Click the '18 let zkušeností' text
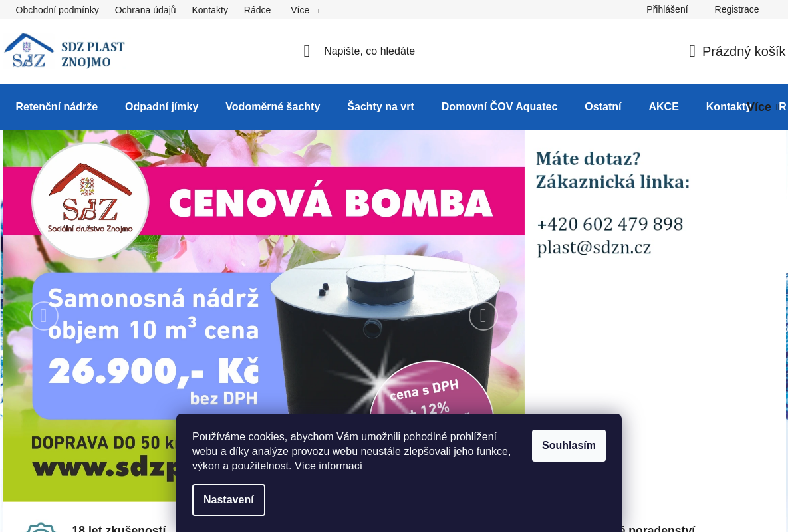Image resolution: width=798 pixels, height=532 pixels. 119,529
